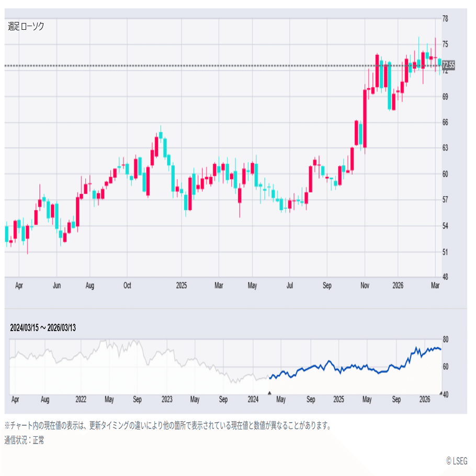Click the right range handle triangle in navigator

tap(440, 393)
